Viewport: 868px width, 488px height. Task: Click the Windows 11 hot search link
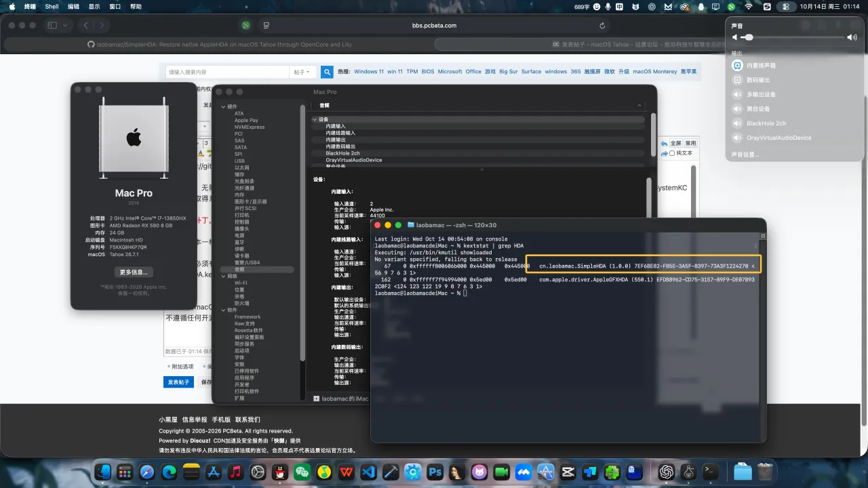[369, 72]
